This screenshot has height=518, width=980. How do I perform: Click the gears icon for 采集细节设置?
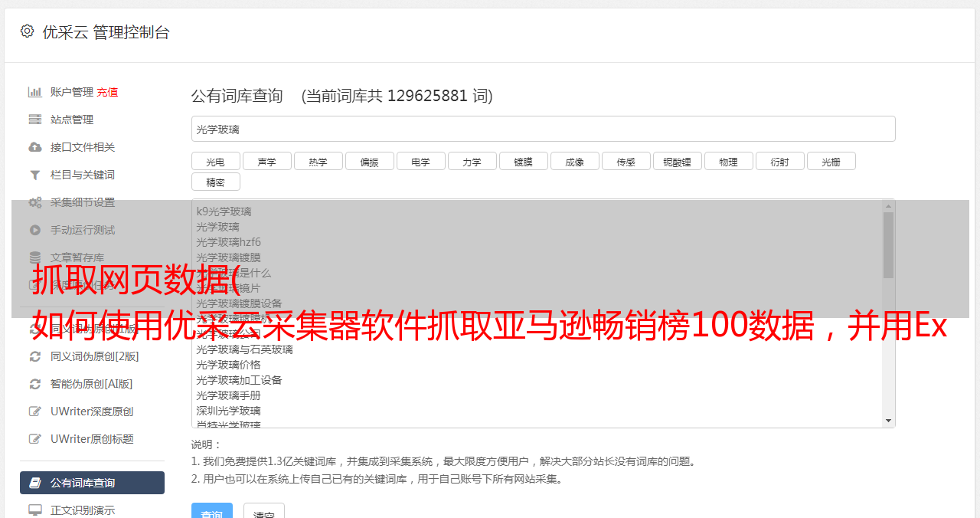tap(34, 202)
